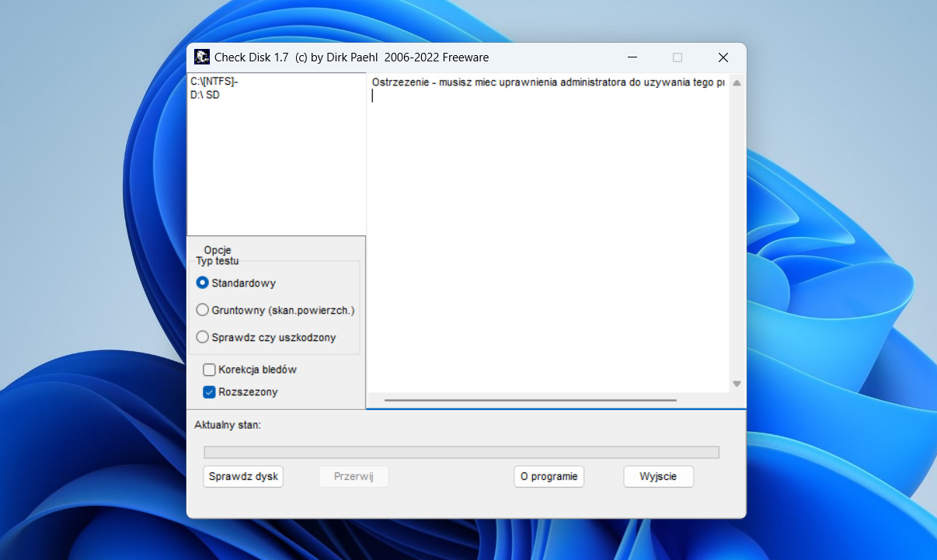
Task: Click Wyjscie to exit the program
Action: point(658,476)
